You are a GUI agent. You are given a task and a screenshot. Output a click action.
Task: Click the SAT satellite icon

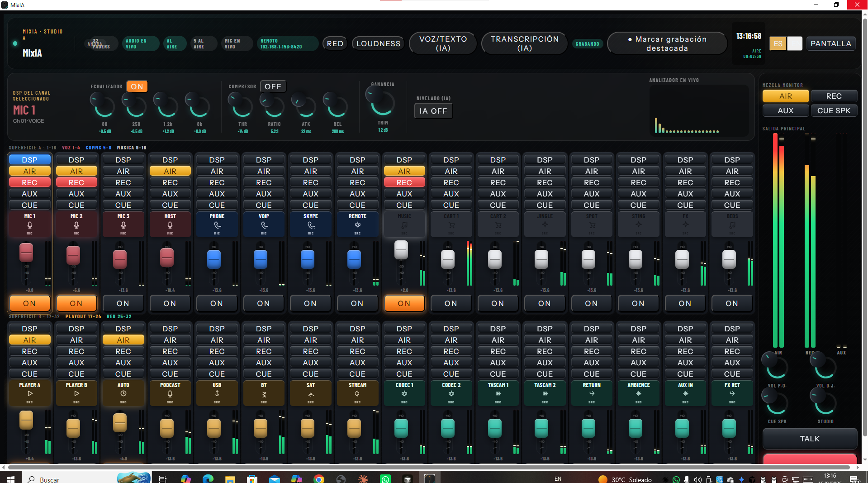click(x=311, y=394)
